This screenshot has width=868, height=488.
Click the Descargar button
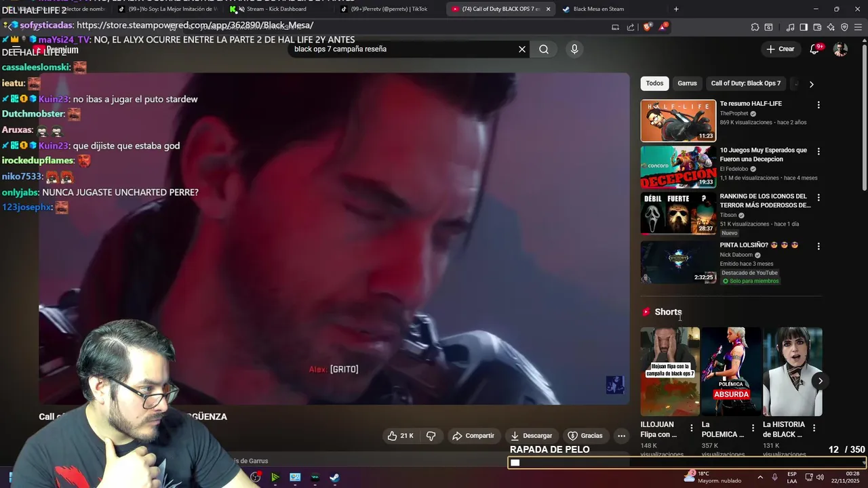tap(532, 436)
